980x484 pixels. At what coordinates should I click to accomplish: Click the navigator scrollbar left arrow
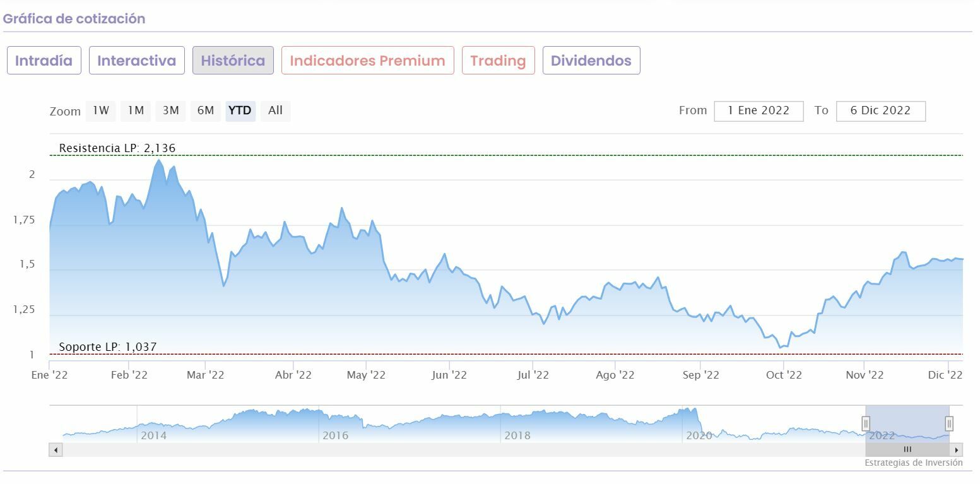pos(56,450)
